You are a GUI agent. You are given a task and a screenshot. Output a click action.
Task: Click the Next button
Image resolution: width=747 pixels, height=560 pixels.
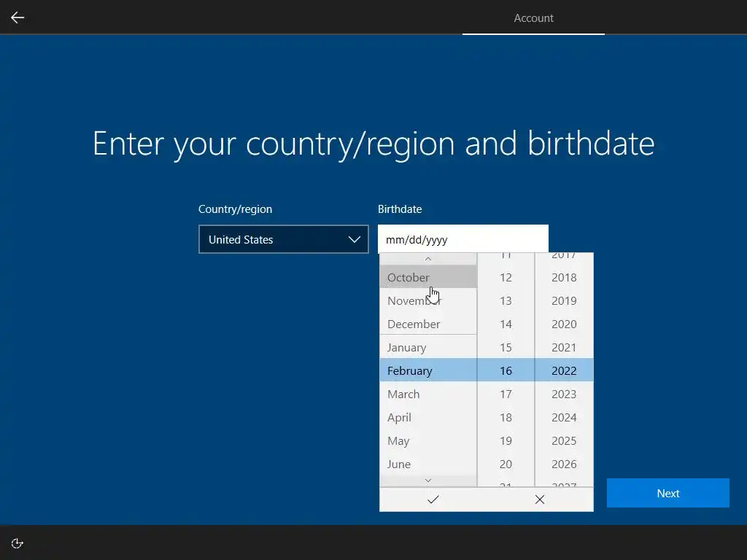coord(668,493)
